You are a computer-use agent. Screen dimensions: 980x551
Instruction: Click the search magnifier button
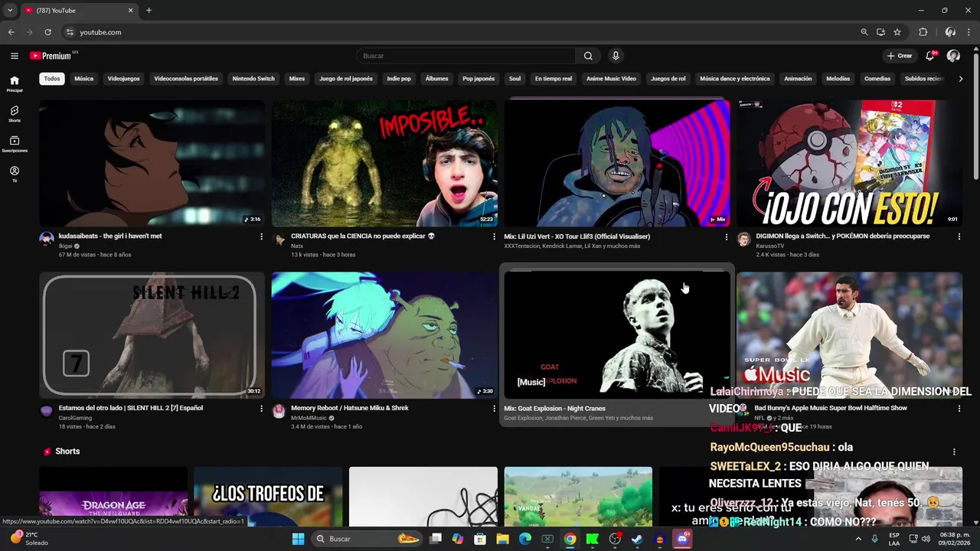588,56
